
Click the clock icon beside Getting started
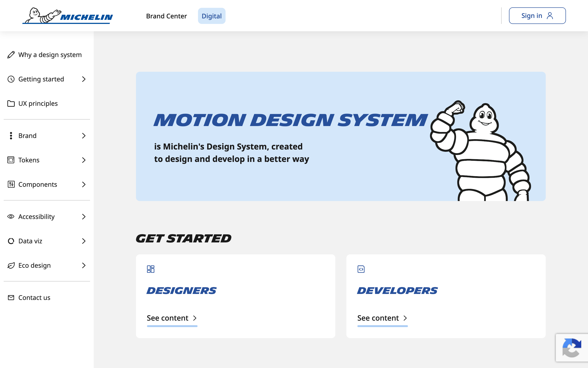11,79
